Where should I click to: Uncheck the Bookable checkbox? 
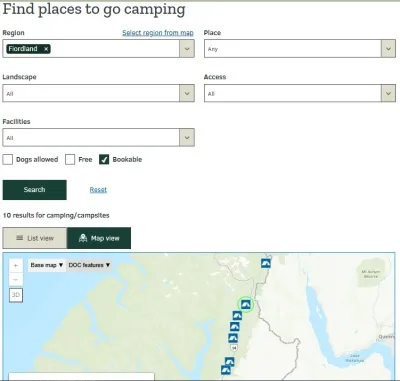click(104, 159)
